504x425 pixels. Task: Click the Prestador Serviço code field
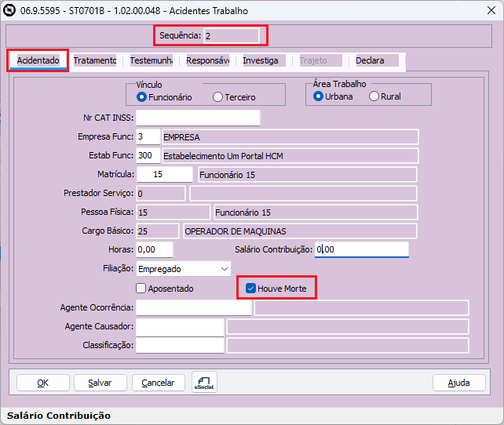pos(161,193)
